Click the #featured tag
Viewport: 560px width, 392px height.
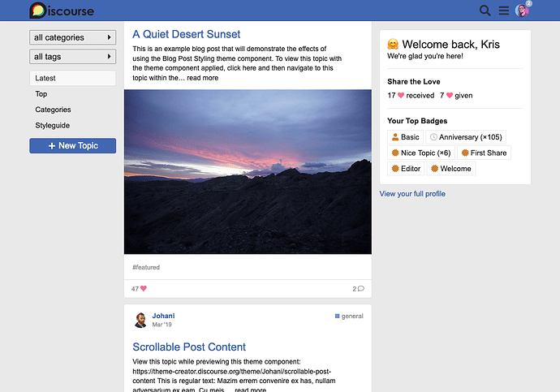146,267
